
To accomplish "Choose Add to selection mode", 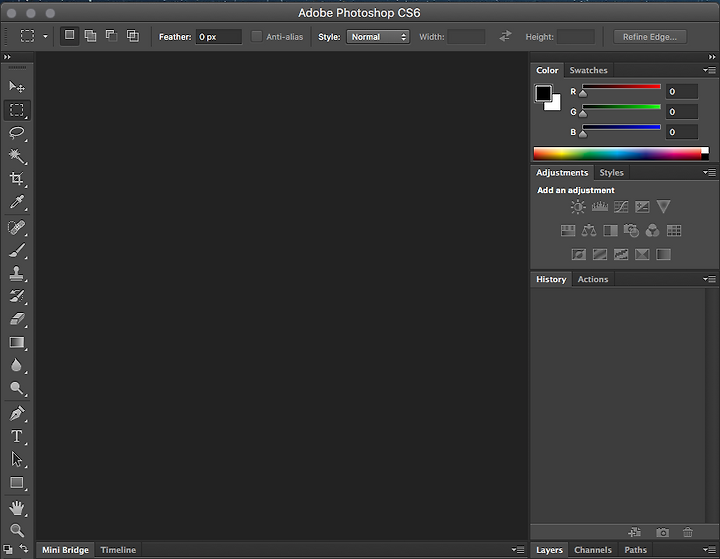I will point(90,36).
